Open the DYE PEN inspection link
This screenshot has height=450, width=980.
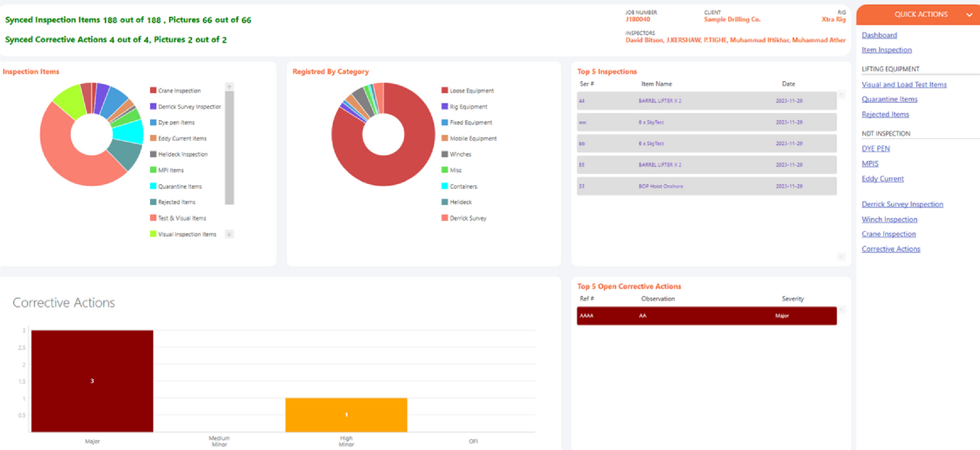[875, 149]
